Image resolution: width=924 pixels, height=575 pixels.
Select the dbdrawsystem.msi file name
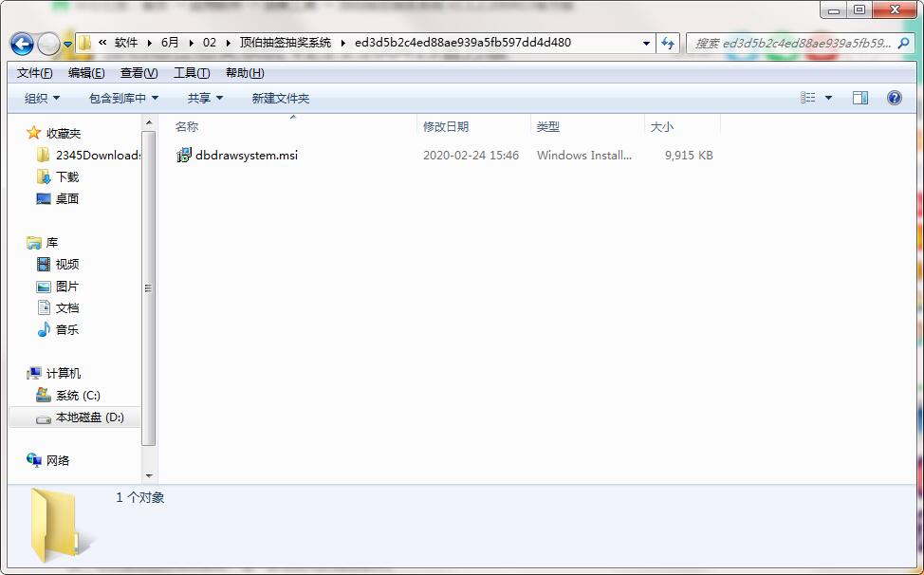[247, 156]
